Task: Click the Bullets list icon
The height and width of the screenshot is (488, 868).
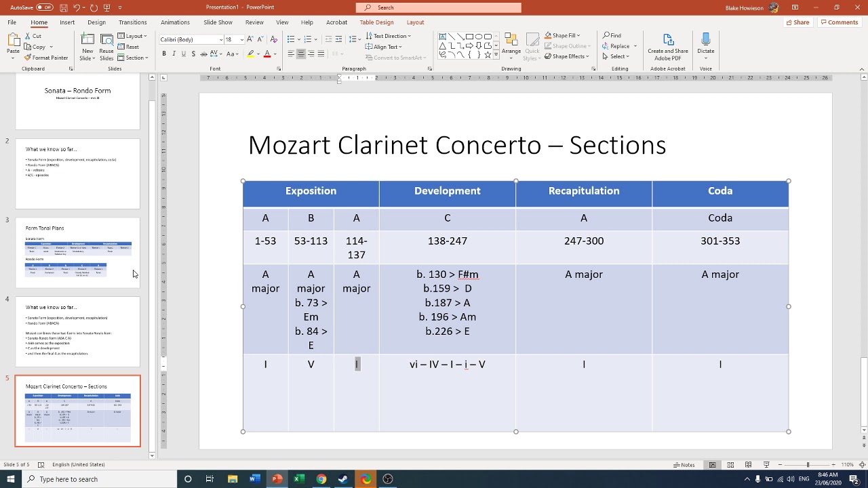Action: coord(290,39)
